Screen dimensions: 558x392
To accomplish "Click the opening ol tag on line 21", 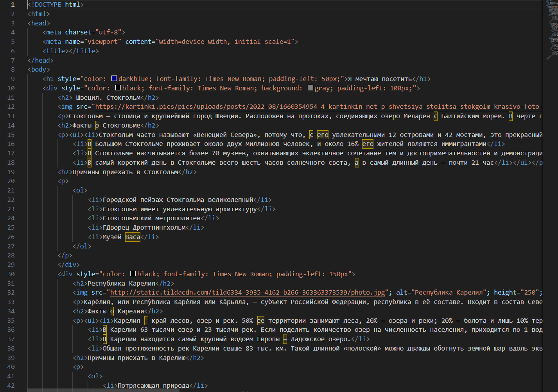I will (x=80, y=191).
